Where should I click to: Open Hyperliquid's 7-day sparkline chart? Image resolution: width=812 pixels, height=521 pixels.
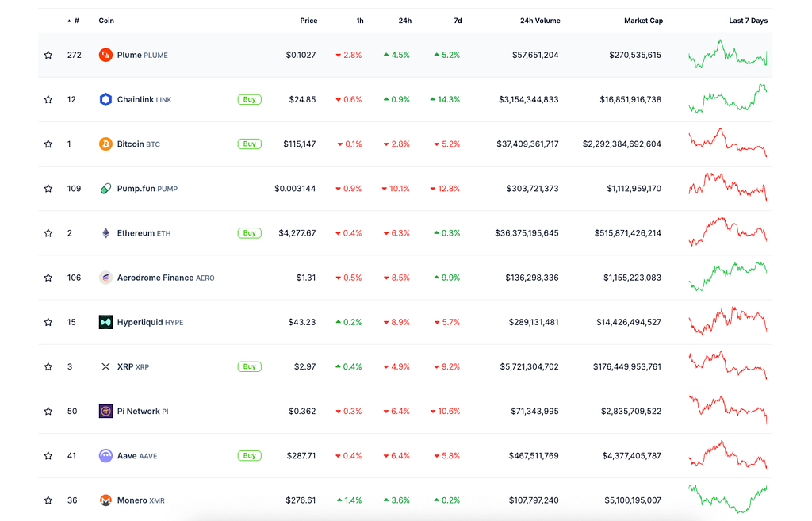click(x=728, y=320)
